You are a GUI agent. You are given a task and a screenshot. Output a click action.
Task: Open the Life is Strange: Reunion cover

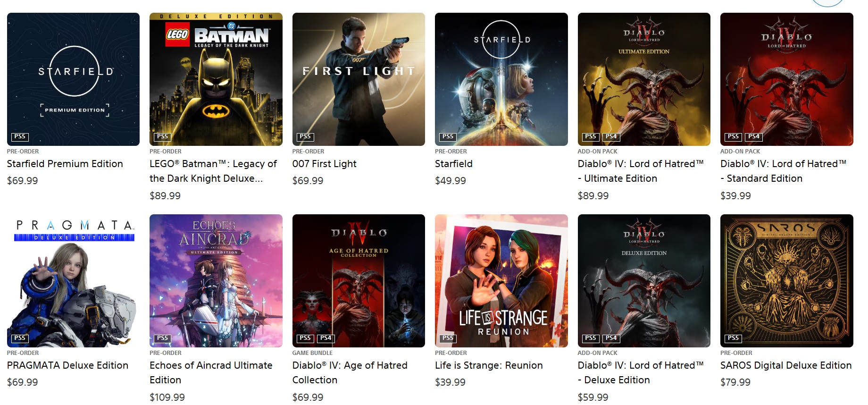[501, 281]
